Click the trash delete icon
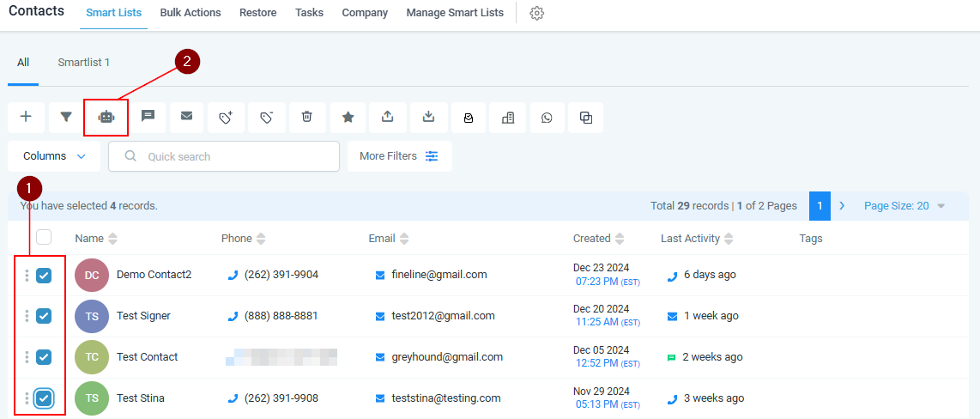 pyautogui.click(x=307, y=116)
